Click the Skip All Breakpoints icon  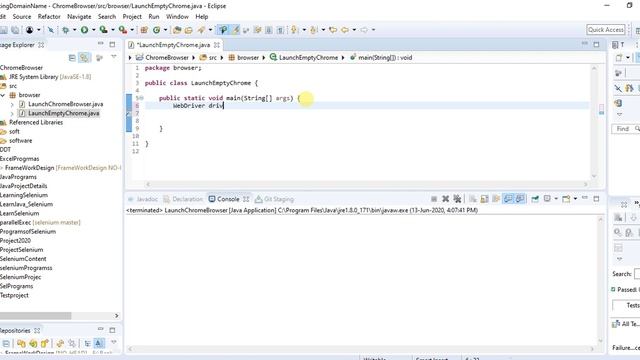click(x=51, y=30)
